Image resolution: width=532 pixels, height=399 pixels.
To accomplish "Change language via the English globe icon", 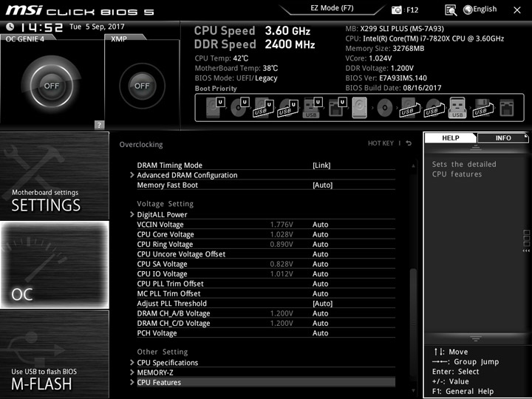I will coord(468,10).
